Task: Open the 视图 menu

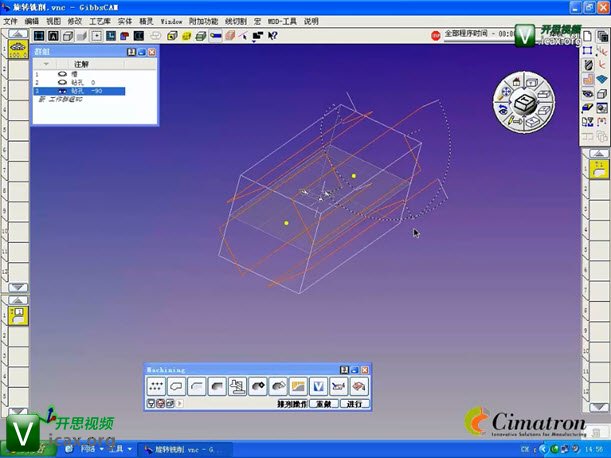Action: click(53, 21)
